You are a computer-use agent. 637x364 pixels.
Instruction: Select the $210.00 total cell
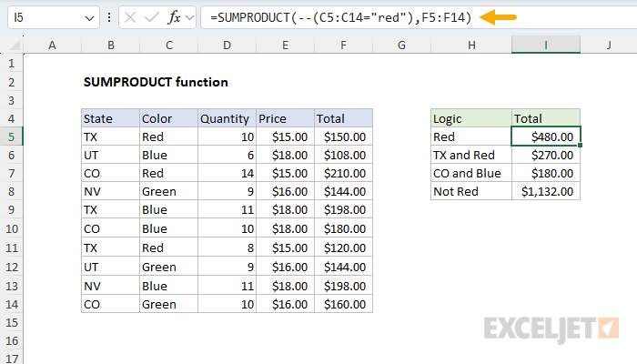[343, 173]
